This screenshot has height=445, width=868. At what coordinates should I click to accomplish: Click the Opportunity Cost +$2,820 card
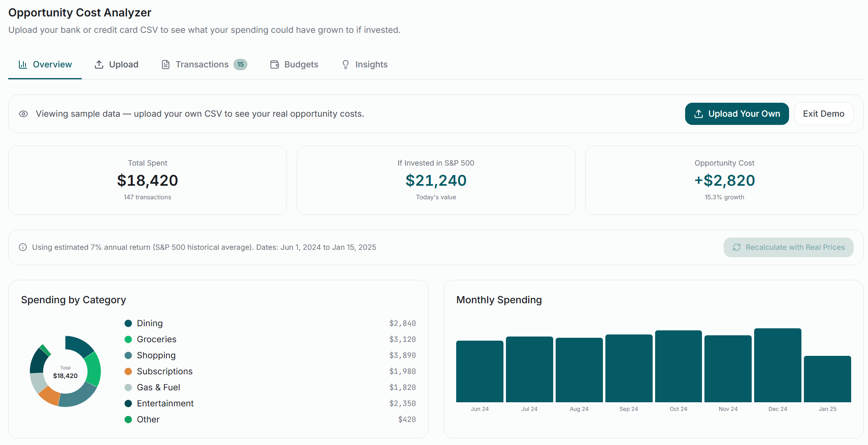[725, 180]
